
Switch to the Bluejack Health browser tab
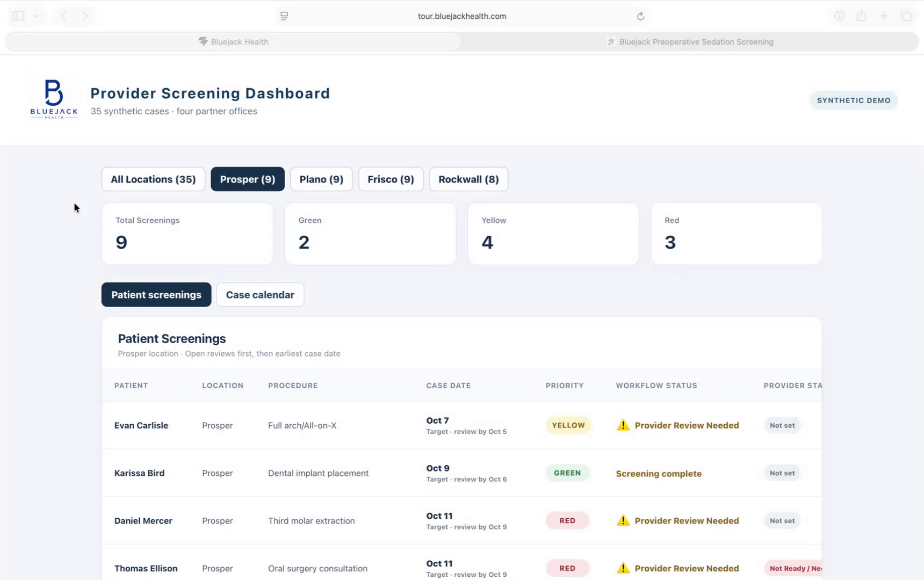(233, 42)
